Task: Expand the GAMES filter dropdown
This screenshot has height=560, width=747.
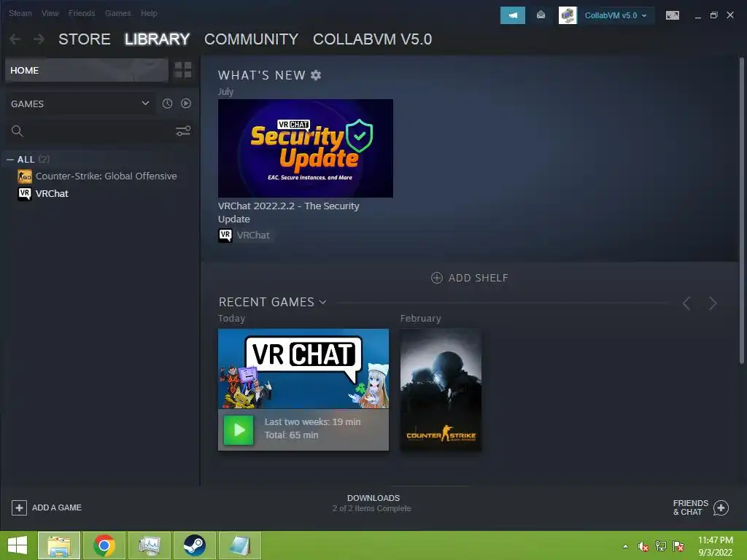Action: click(x=80, y=104)
